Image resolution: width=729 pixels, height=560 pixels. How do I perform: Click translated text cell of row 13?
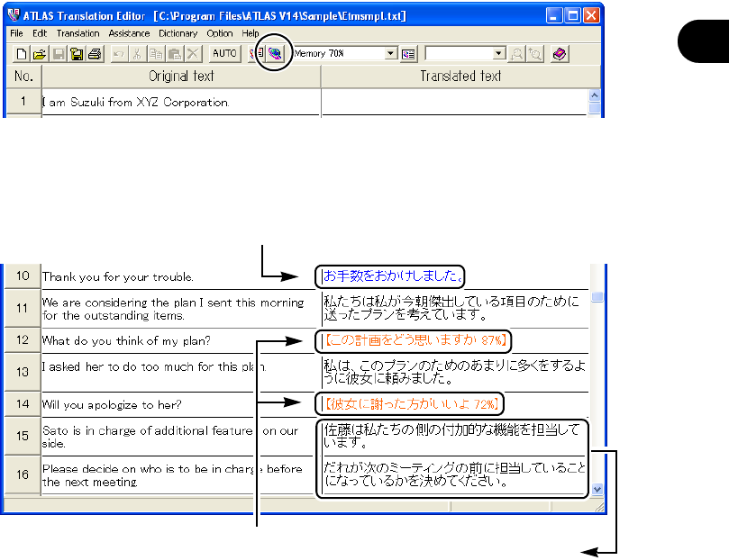pos(454,372)
